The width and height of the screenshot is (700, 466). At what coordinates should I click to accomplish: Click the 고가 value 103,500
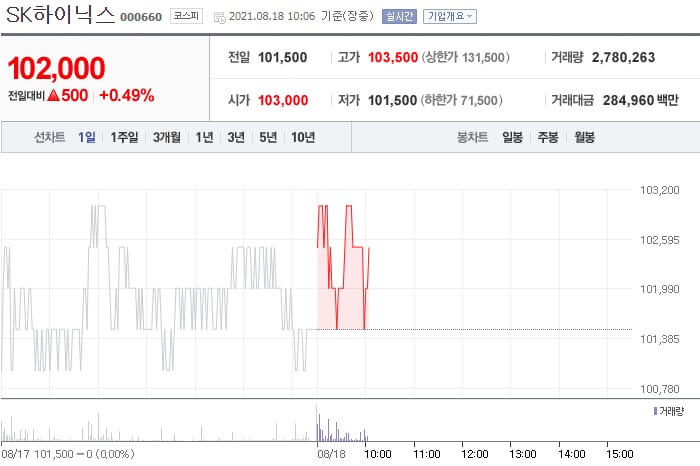click(393, 58)
